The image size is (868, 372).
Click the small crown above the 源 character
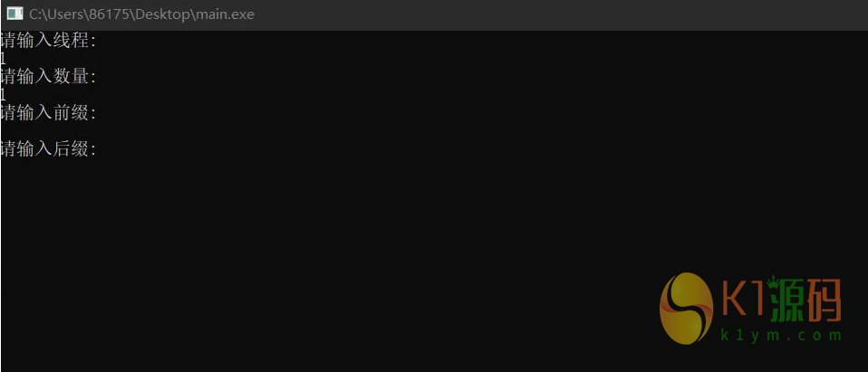click(774, 281)
